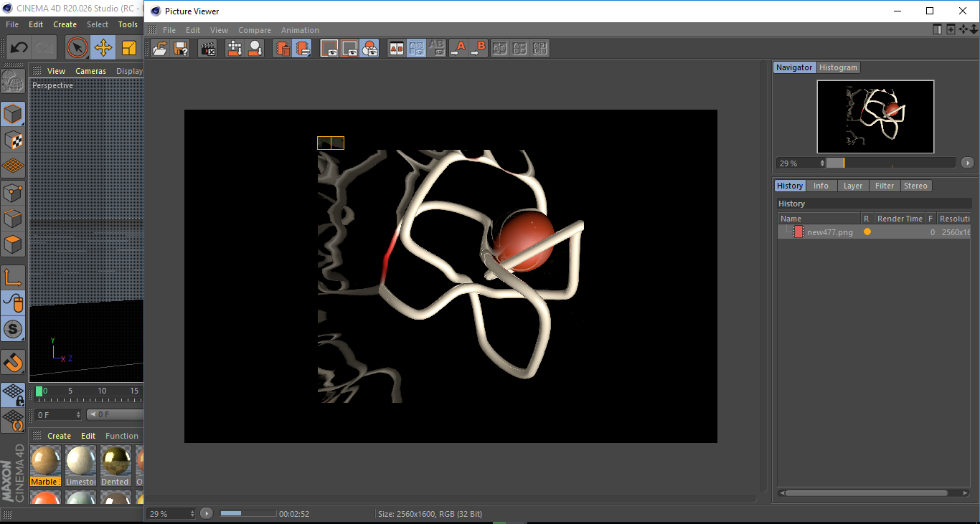The width and height of the screenshot is (980, 524).
Task: Open the Picture Viewer View menu
Action: pos(219,30)
